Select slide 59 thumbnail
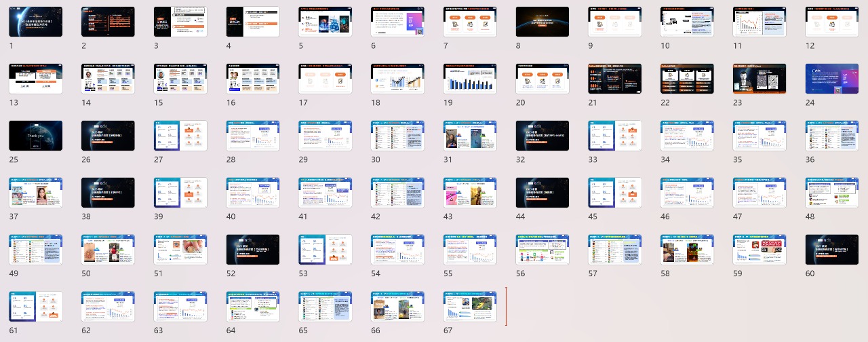 [x=759, y=250]
